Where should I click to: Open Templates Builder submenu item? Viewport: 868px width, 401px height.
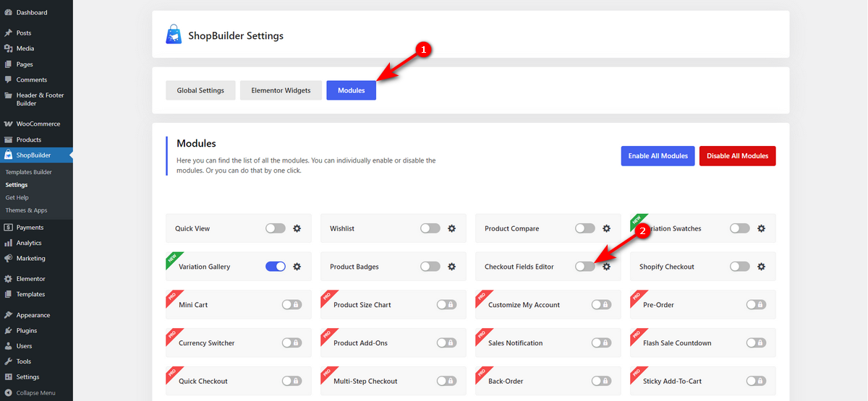[28, 172]
